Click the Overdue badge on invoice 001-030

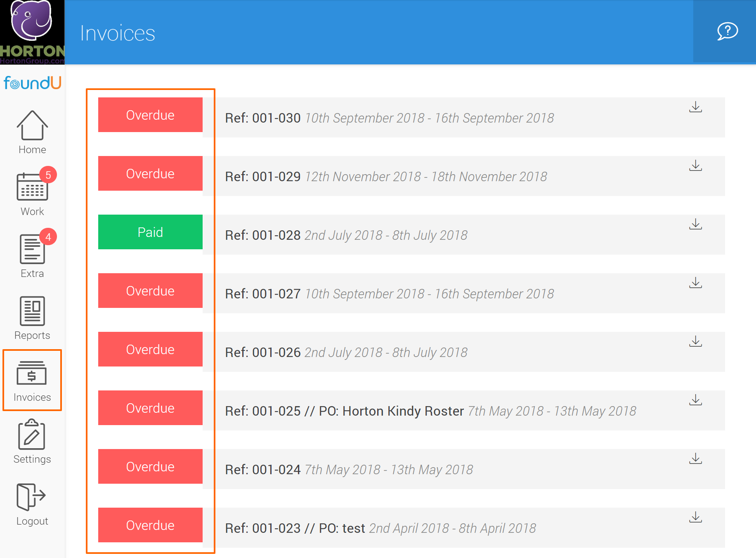point(150,115)
